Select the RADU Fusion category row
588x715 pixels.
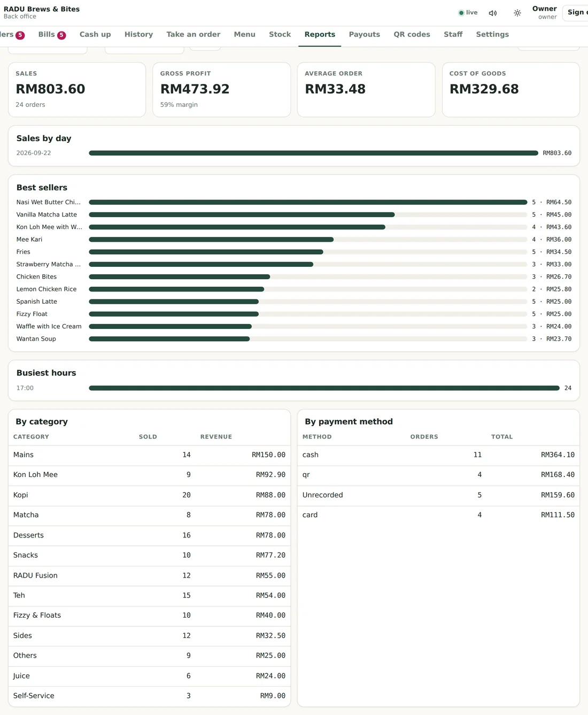pos(149,575)
